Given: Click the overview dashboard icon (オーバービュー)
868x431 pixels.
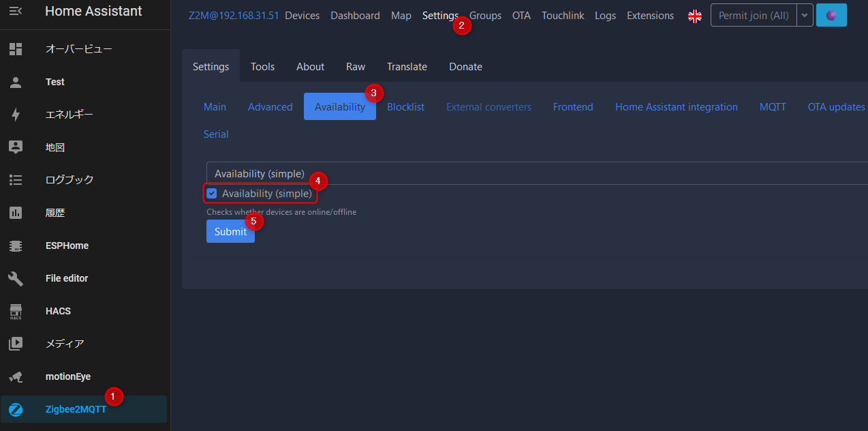Looking at the screenshot, I should pyautogui.click(x=16, y=49).
